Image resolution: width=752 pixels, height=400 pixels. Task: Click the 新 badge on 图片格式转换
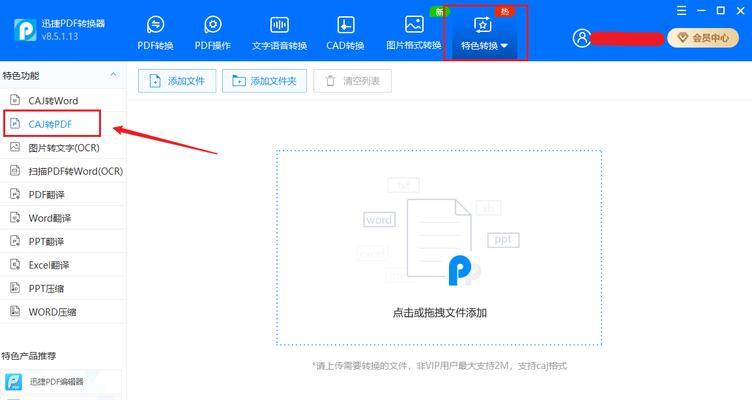point(439,12)
